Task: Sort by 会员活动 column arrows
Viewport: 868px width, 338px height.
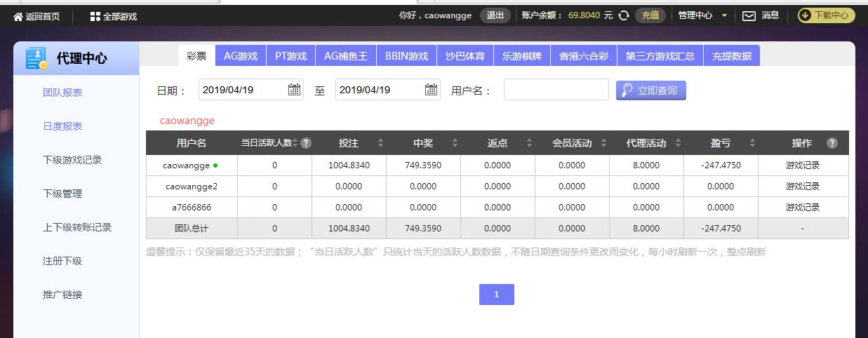Action: [603, 143]
